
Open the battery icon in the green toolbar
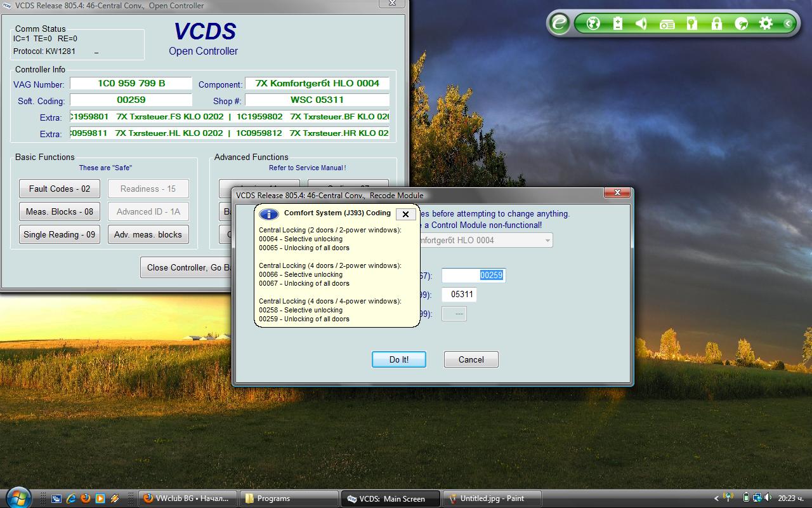tap(618, 24)
